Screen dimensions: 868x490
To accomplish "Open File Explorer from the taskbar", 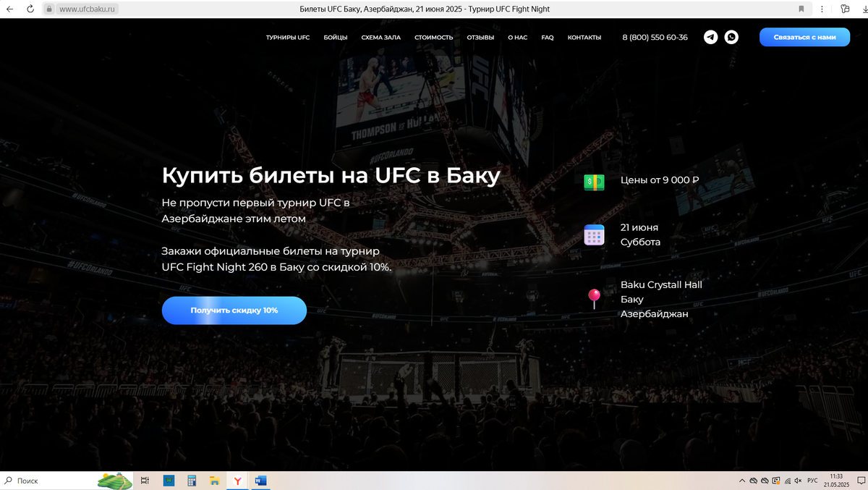I will 214,481.
